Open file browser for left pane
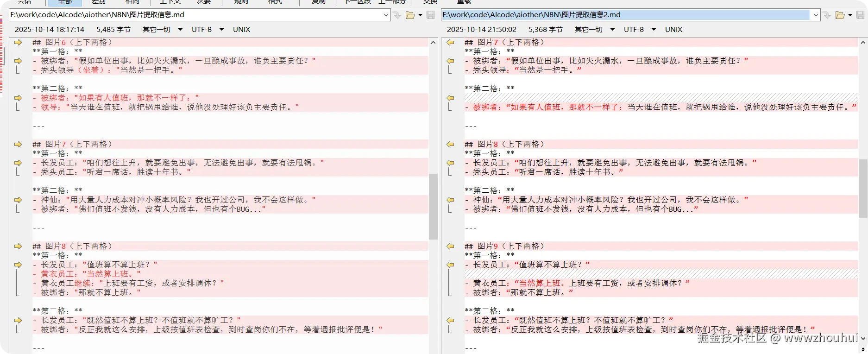Screen dimensions: 868x354 pos(410,15)
